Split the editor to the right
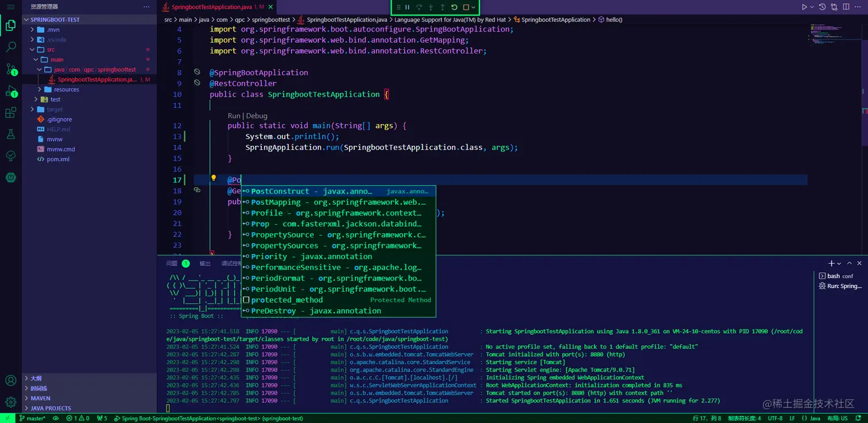The width and height of the screenshot is (868, 423). (x=846, y=7)
